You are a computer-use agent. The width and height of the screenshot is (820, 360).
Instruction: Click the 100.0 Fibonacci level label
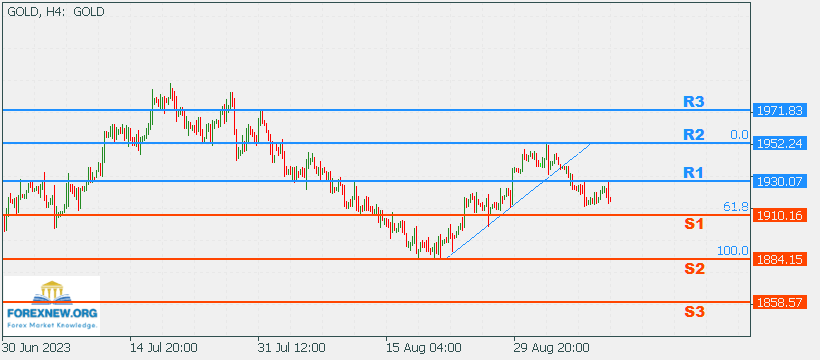pos(733,251)
